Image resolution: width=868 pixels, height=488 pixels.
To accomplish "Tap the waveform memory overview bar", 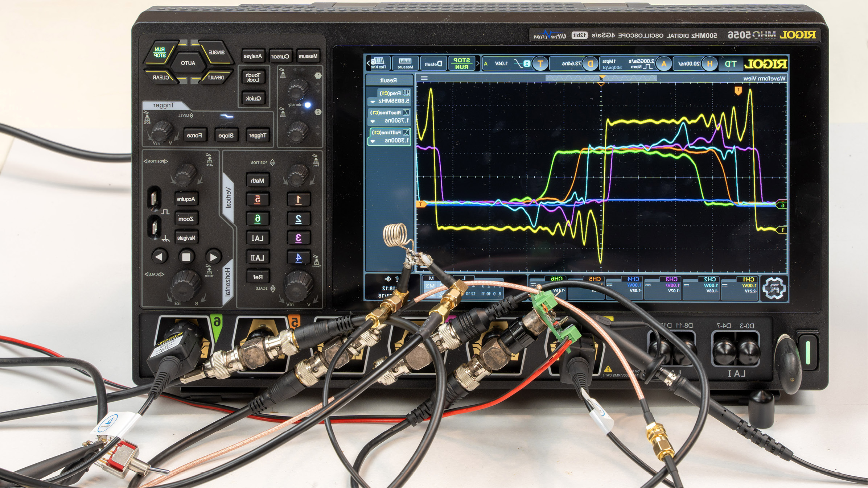I will pyautogui.click(x=601, y=78).
